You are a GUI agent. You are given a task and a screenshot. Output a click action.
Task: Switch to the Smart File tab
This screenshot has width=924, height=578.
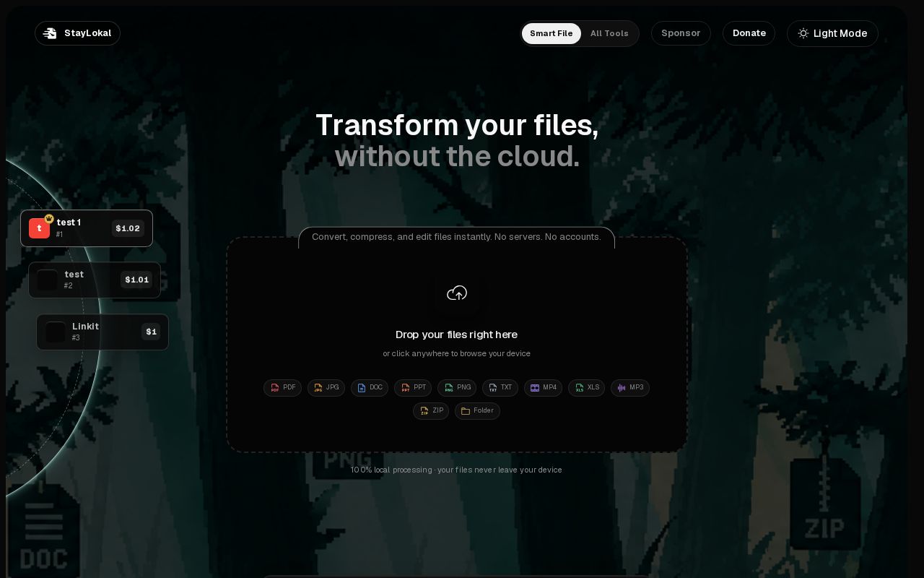[551, 33]
